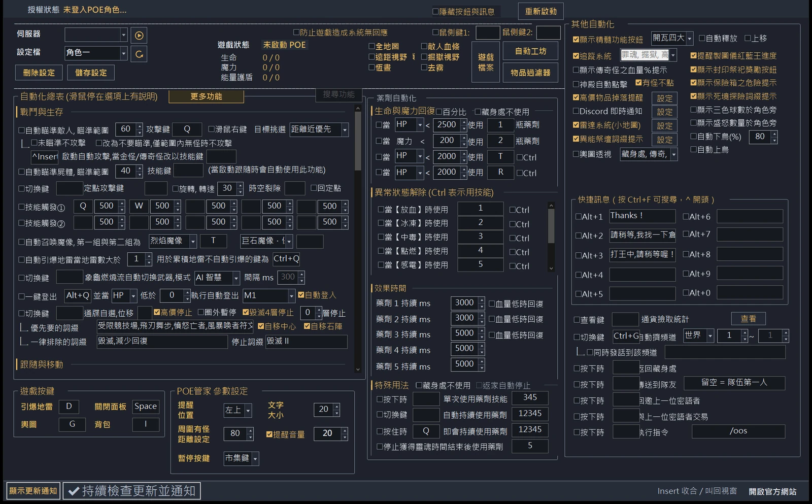The width and height of the screenshot is (812, 504).
Task: Enable the Discord 即時通知 checkbox
Action: click(576, 111)
